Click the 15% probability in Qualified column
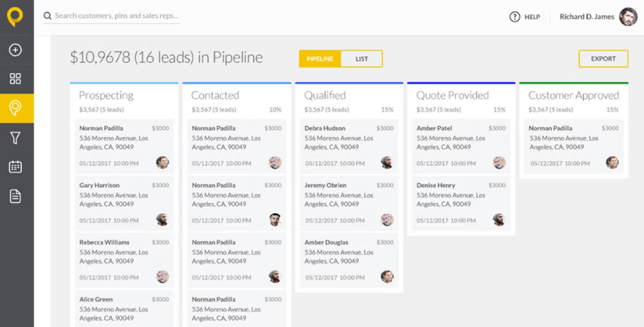 [x=387, y=110]
